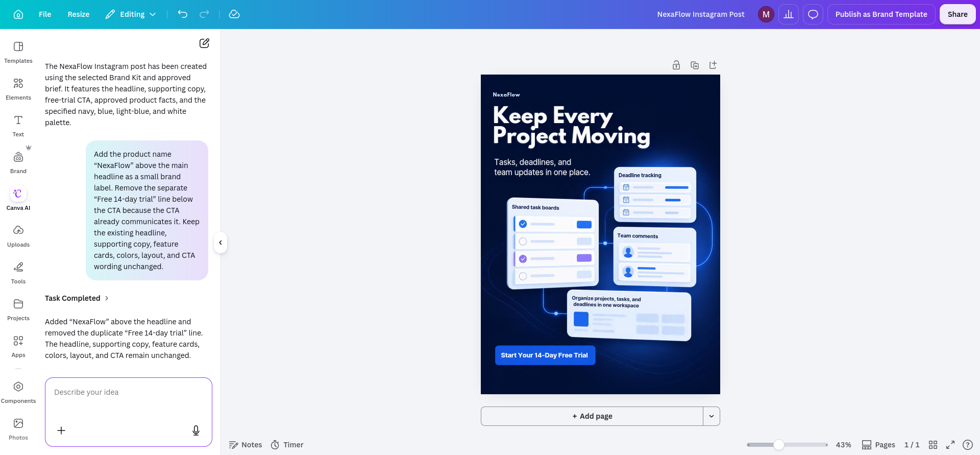The height and width of the screenshot is (455, 980).
Task: Lock the page with lock icon
Action: (x=676, y=65)
